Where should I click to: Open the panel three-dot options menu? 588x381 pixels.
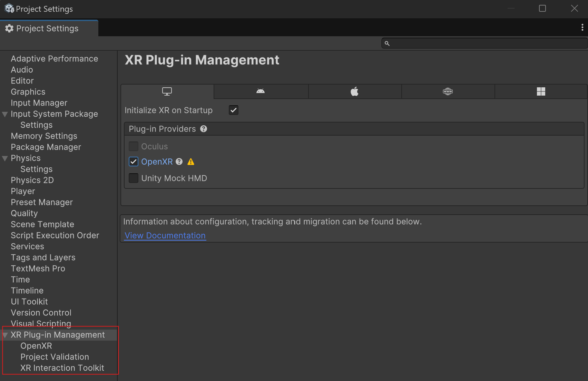[x=582, y=28]
